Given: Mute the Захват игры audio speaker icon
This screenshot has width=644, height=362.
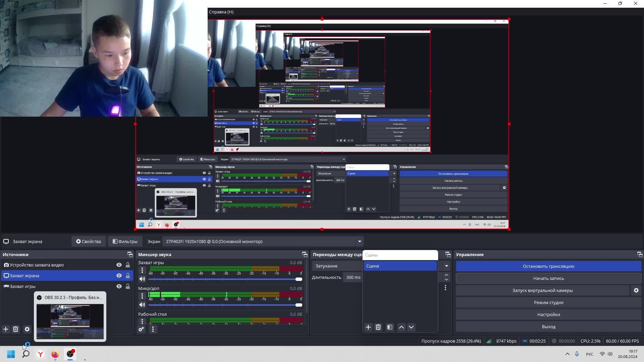Looking at the screenshot, I should pyautogui.click(x=142, y=279).
